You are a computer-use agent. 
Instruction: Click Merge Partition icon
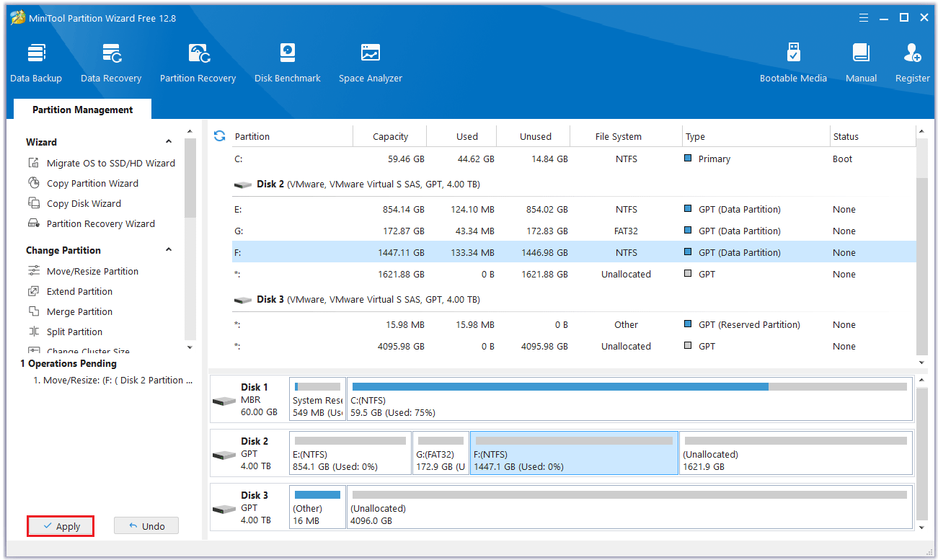(33, 311)
